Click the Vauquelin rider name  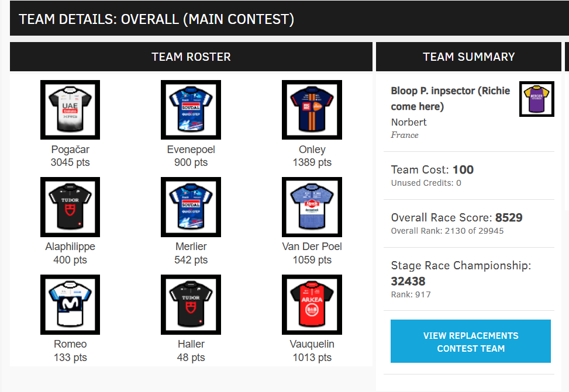point(312,344)
